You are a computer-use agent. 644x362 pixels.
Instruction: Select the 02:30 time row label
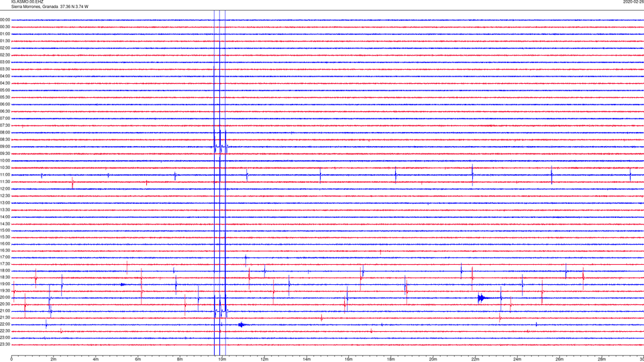click(5, 55)
